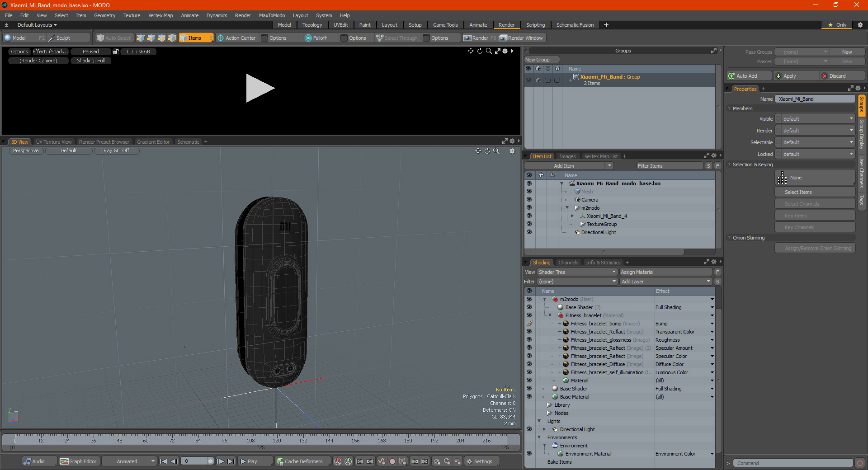Toggle visibility of Xiaomi_Mi_Band group
This screenshot has height=470, width=868.
528,80
